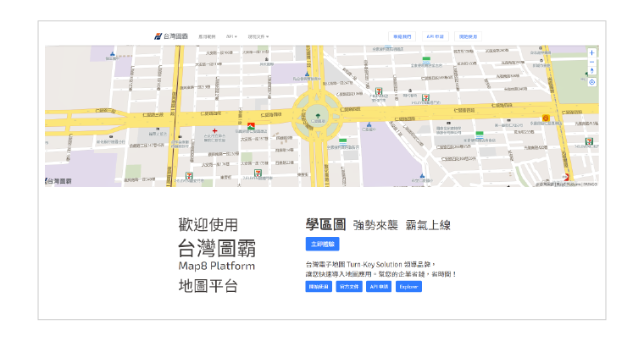Click the solid blue 開始使用 button below description
Screen dimensions: 644x341
coord(319,287)
